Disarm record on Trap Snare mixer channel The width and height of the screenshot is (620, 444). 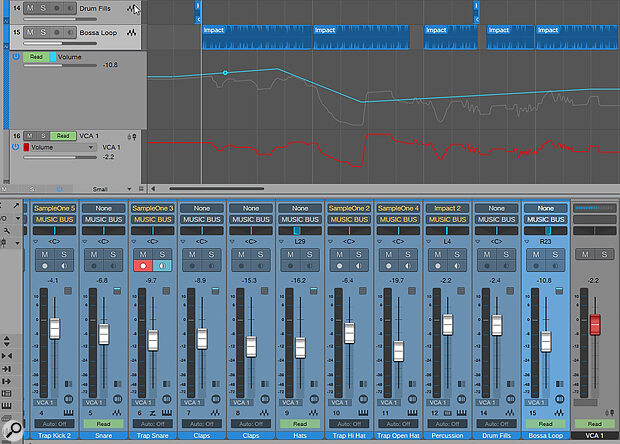click(144, 266)
